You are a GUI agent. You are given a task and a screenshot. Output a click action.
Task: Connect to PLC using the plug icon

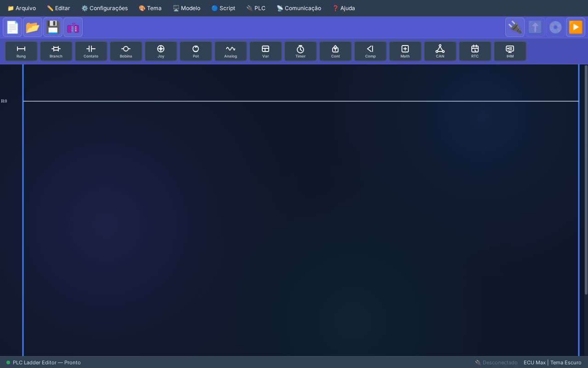[x=515, y=27]
